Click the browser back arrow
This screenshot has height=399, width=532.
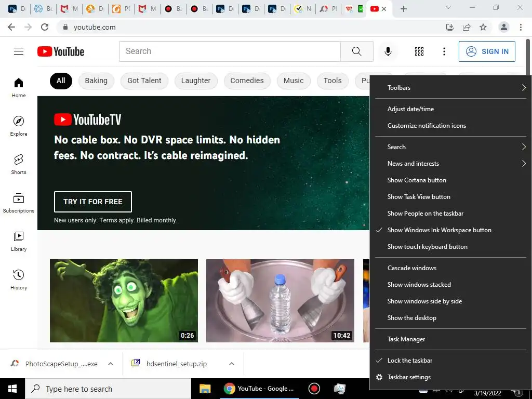click(x=11, y=27)
